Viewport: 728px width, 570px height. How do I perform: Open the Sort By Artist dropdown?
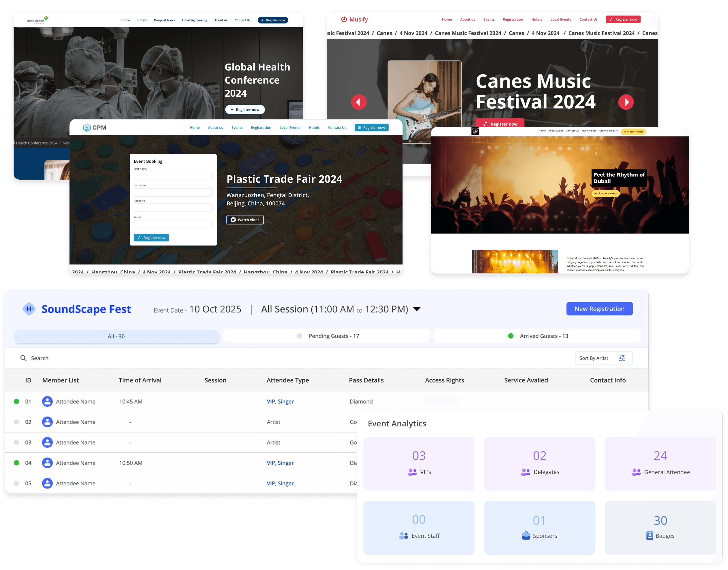point(603,358)
